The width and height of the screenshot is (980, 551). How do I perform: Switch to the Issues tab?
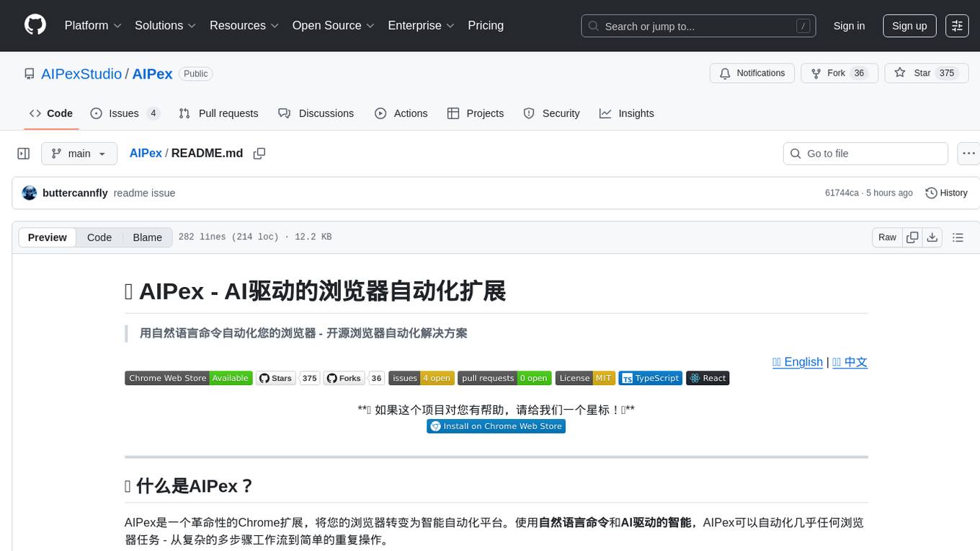125,113
